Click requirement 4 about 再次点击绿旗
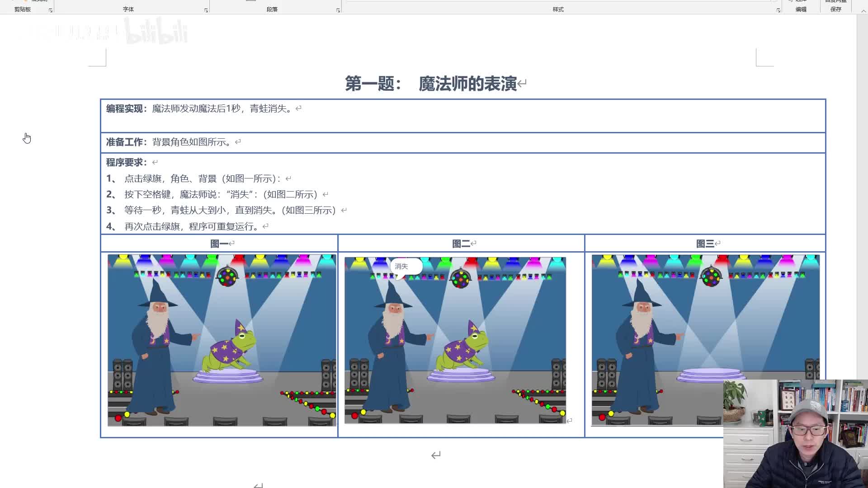This screenshot has width=868, height=488. click(184, 226)
